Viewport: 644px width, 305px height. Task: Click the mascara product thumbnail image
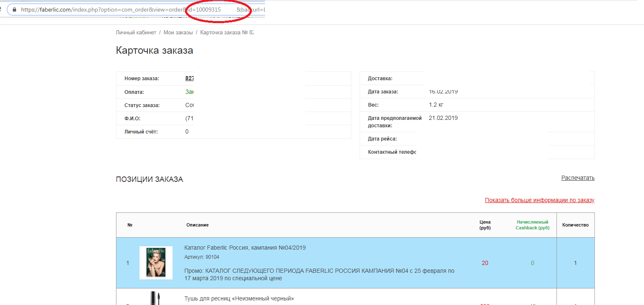pos(156,298)
